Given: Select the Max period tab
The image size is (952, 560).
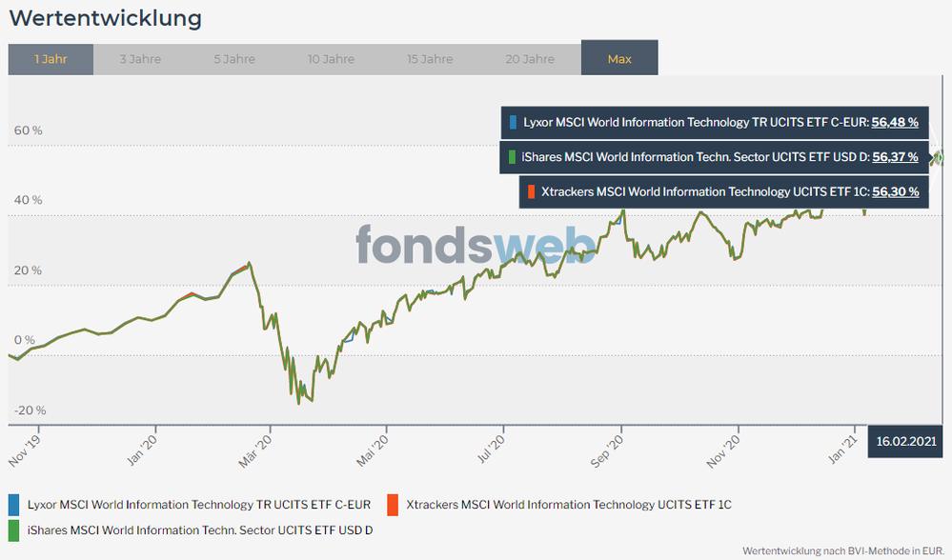Looking at the screenshot, I should click(x=619, y=58).
